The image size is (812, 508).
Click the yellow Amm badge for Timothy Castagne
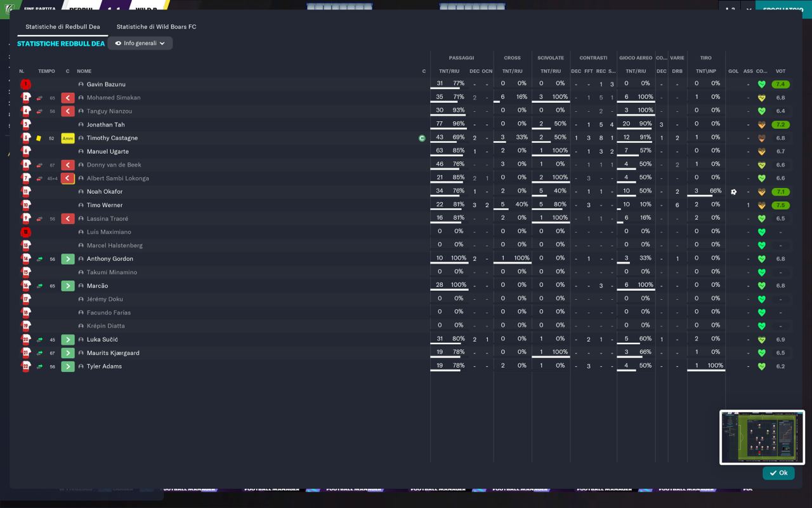[x=67, y=138]
